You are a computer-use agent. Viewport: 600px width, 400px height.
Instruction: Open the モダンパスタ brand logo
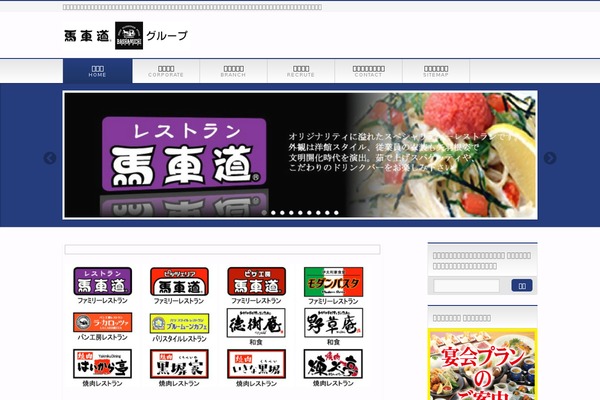[333, 282]
